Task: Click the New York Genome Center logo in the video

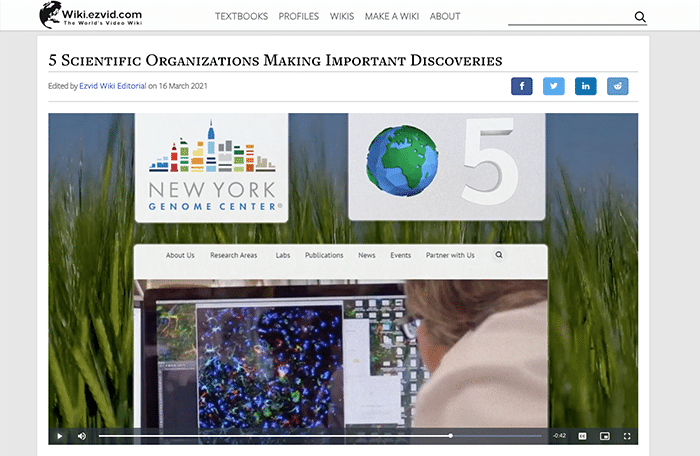Action: point(212,167)
